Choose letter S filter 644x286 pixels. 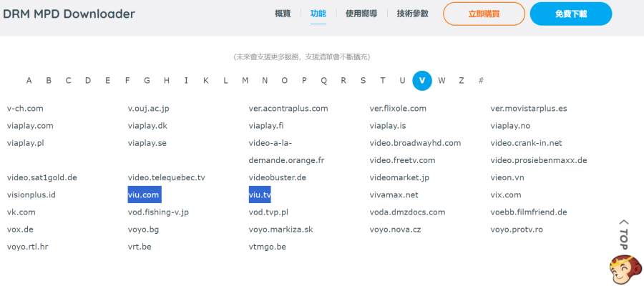[x=363, y=80]
